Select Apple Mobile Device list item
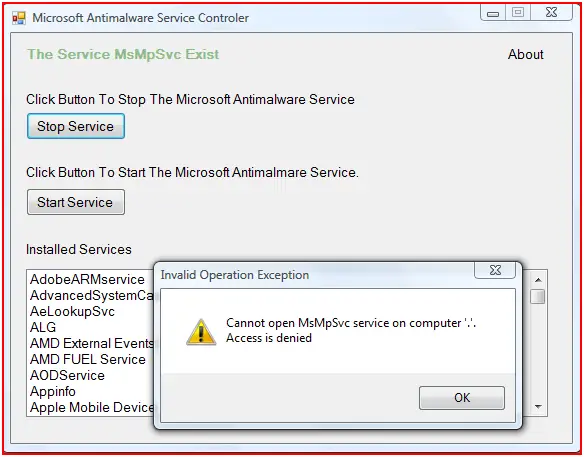This screenshot has width=584, height=457. (x=92, y=407)
